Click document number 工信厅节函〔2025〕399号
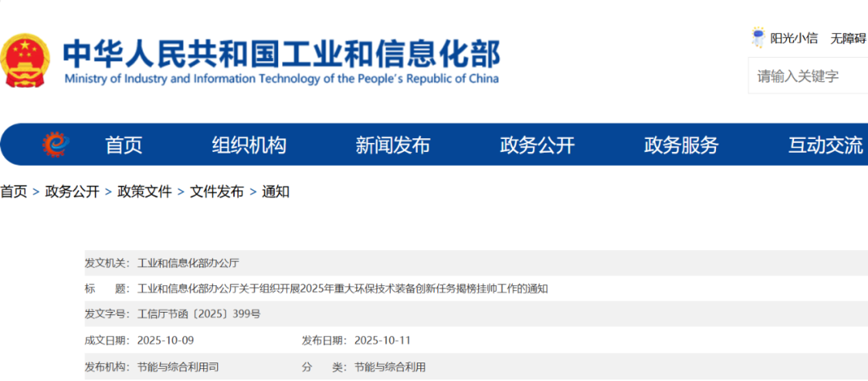This screenshot has height=381, width=868. click(199, 314)
